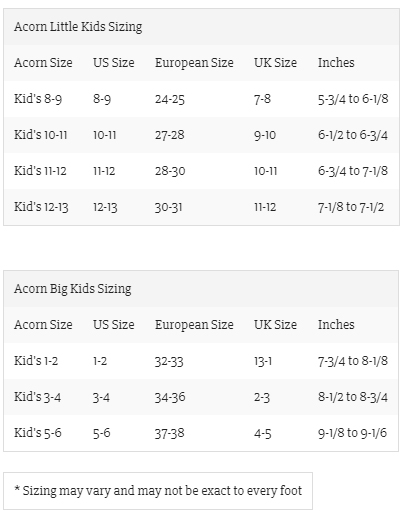Click the Kid's 11-12 Acorn size cell

pos(40,171)
